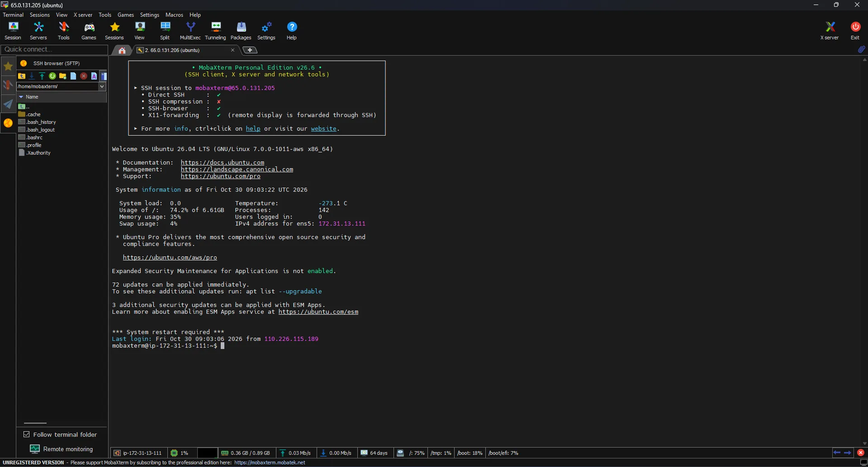Viewport: 868px width, 467px height.
Task: Select the .Xauthority file
Action: 34,153
